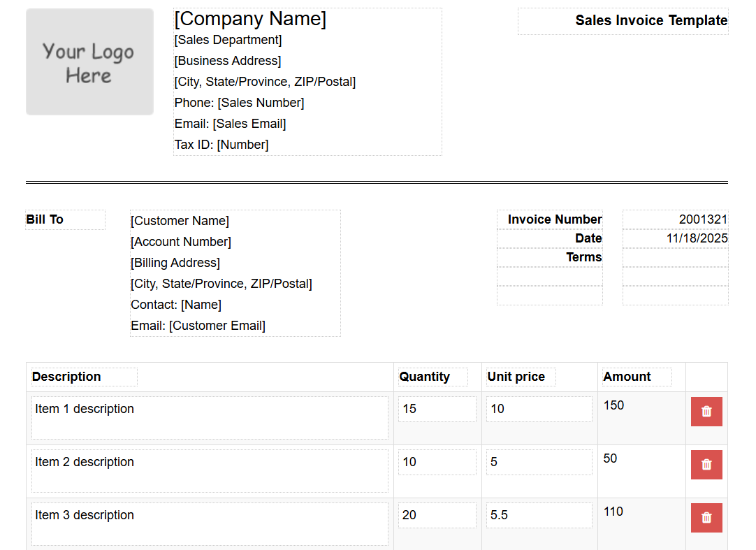Select the Date field showing 11/18/2025

pyautogui.click(x=675, y=238)
